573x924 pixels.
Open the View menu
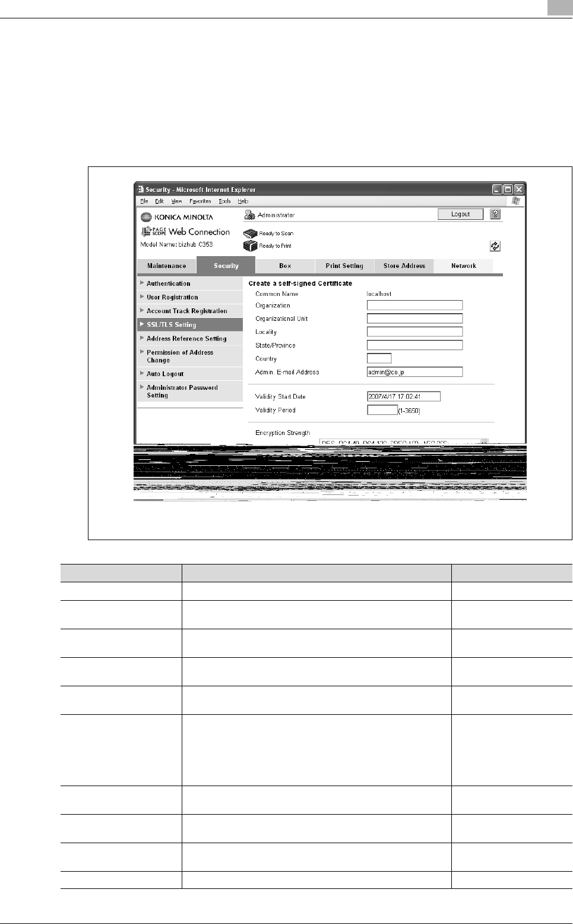(x=177, y=201)
